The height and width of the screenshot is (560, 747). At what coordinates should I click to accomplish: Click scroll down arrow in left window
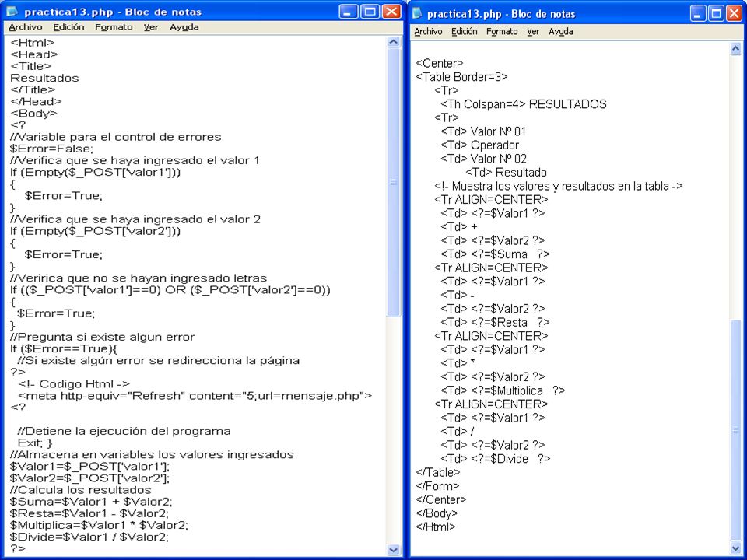(393, 550)
